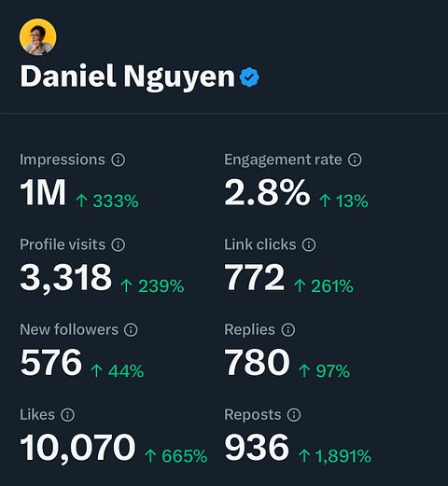Click the info icon next to Impressions
The image size is (448, 486).
tap(119, 160)
